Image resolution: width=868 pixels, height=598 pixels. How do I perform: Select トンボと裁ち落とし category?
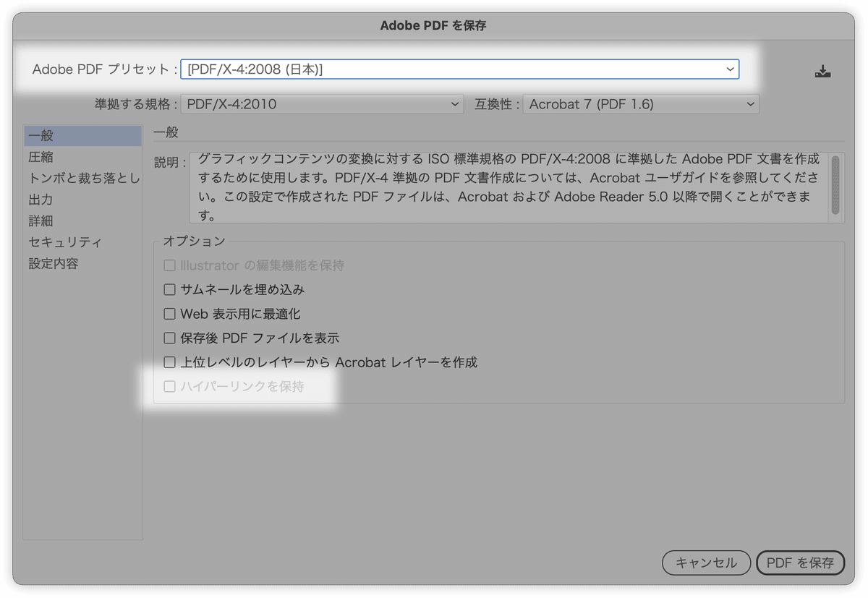point(82,178)
